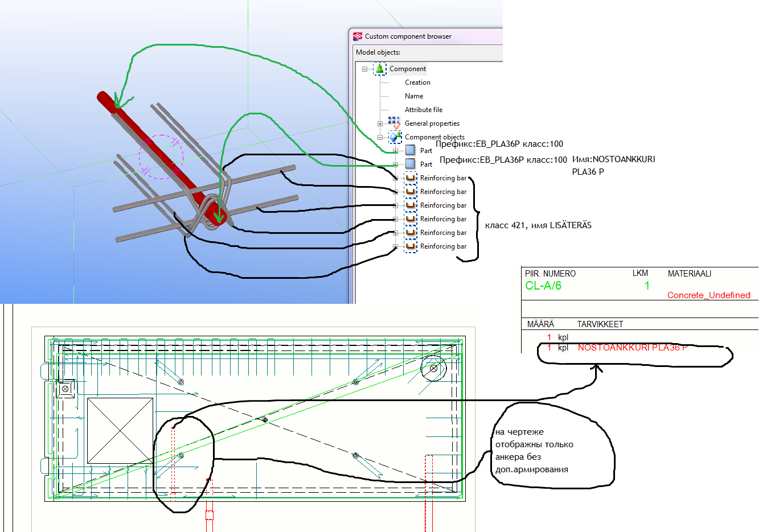
Task: Select the first Part blue square icon
Action: (410, 150)
